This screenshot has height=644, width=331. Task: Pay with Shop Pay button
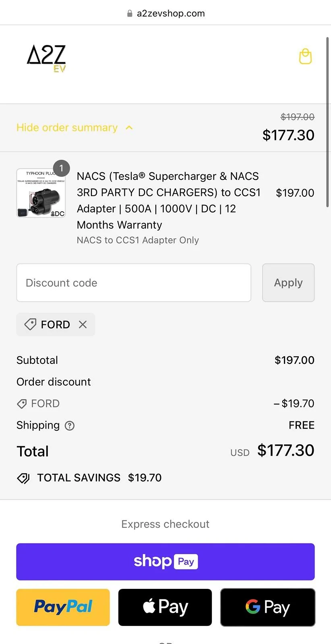(x=165, y=561)
